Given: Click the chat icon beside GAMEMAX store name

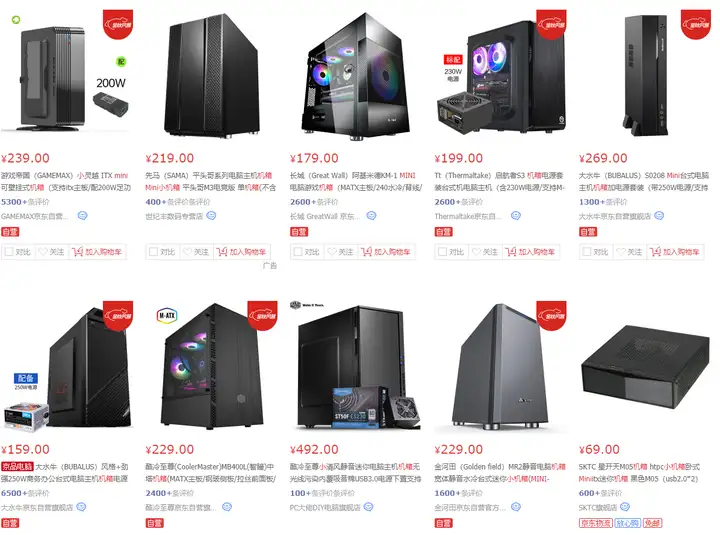Looking at the screenshot, I should pyautogui.click(x=82, y=215).
